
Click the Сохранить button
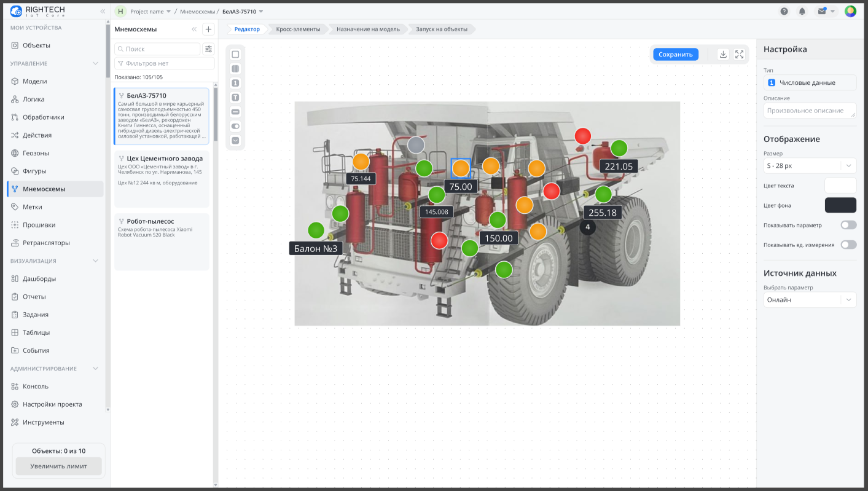(x=676, y=54)
